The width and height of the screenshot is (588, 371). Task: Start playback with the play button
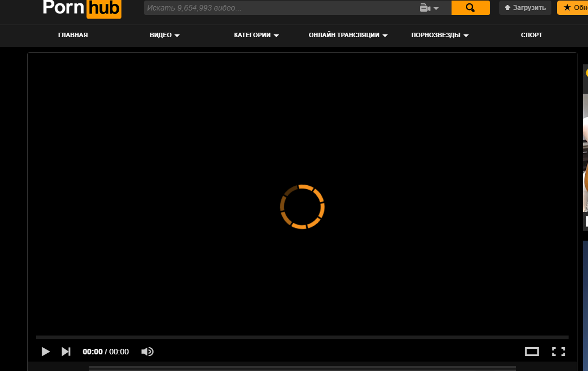pyautogui.click(x=45, y=352)
